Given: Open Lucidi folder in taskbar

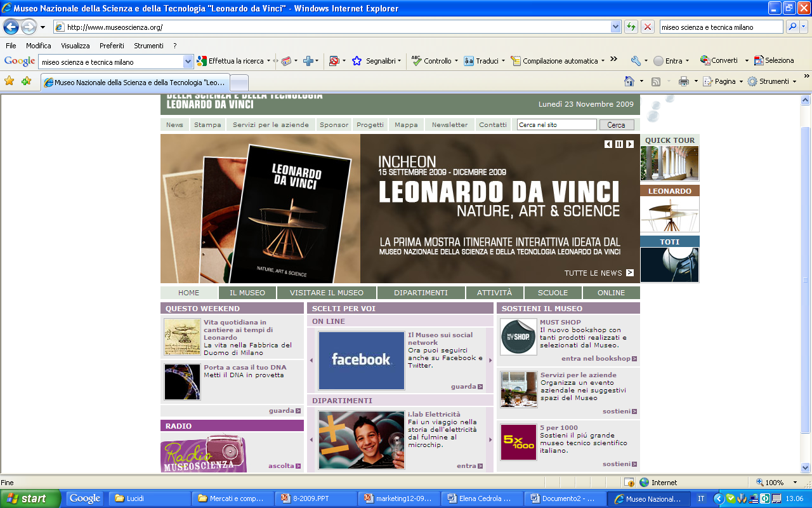Looking at the screenshot, I should coord(148,498).
